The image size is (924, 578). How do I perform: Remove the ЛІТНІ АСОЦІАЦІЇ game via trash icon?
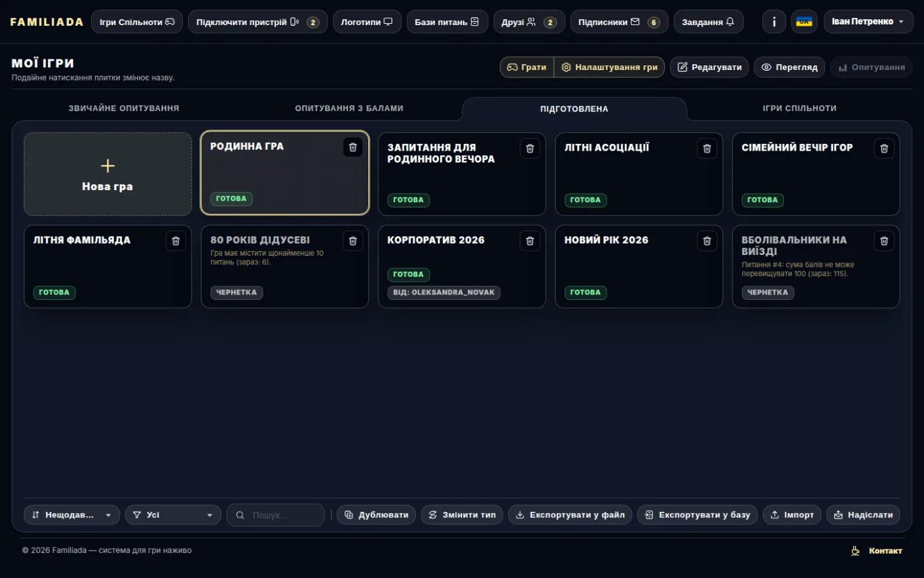(x=706, y=149)
